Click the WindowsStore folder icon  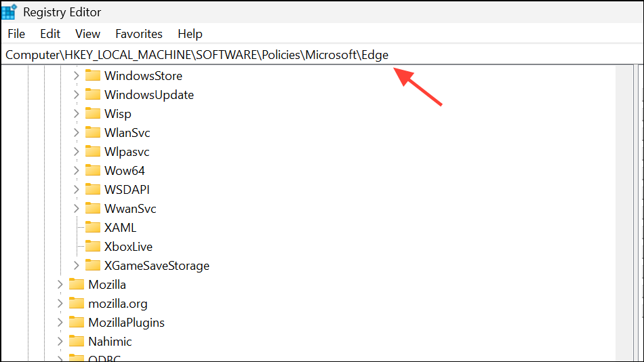coord(93,75)
